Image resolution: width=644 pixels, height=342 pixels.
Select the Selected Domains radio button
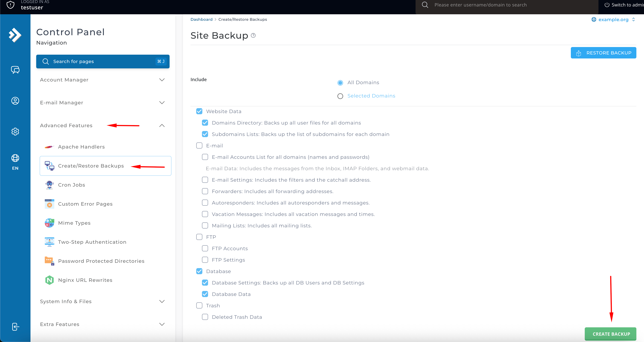pyautogui.click(x=340, y=96)
